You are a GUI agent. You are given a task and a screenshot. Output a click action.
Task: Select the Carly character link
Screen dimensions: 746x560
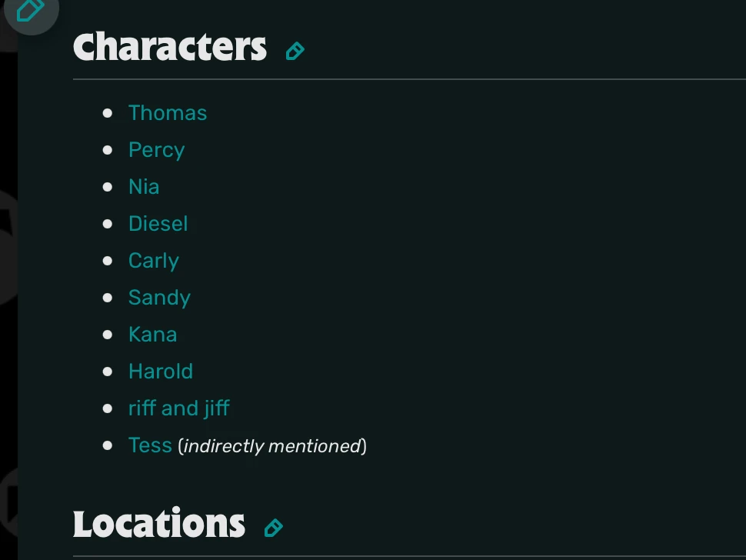click(153, 261)
